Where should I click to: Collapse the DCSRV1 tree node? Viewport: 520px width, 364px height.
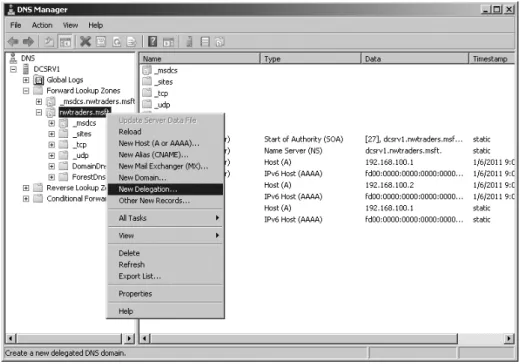pos(13,69)
